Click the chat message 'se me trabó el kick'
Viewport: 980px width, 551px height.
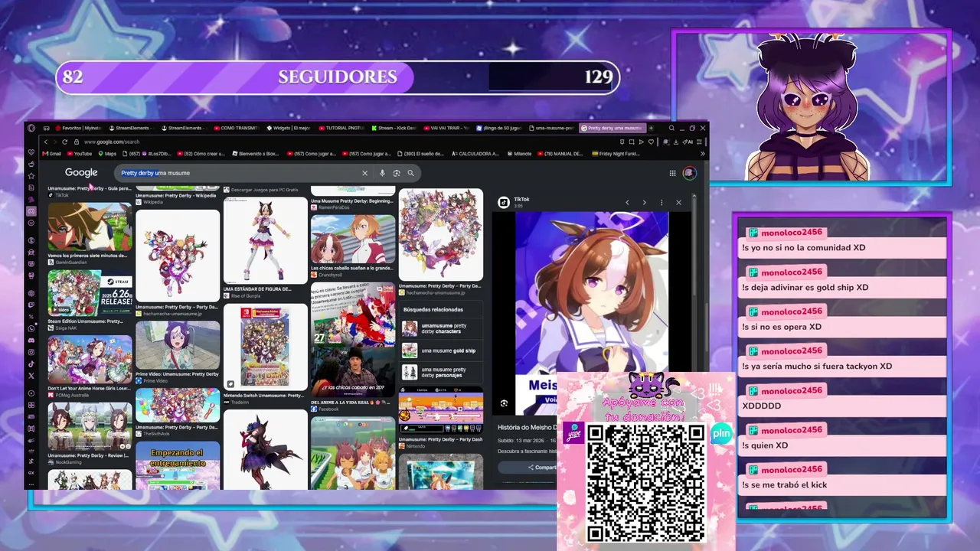[785, 485]
